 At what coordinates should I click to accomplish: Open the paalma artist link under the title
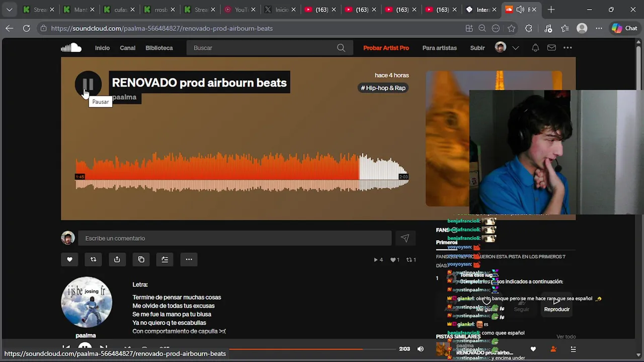click(x=124, y=97)
